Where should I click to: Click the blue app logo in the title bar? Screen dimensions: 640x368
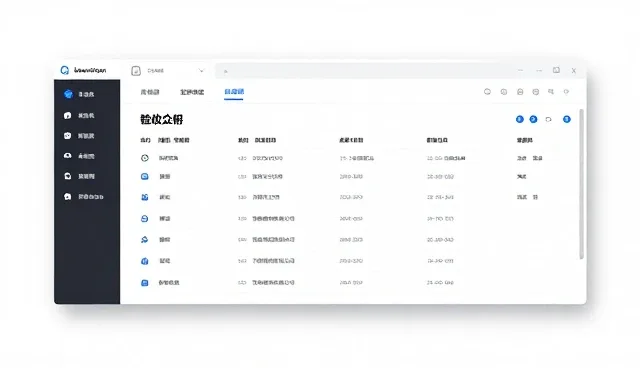[x=64, y=70]
